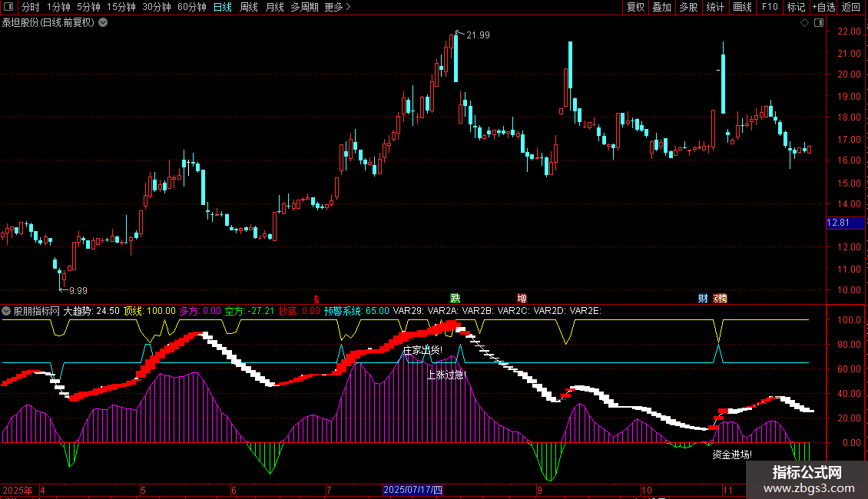Click the +自选 add to watchlist button
Image resolution: width=868 pixels, height=499 pixels.
point(823,7)
